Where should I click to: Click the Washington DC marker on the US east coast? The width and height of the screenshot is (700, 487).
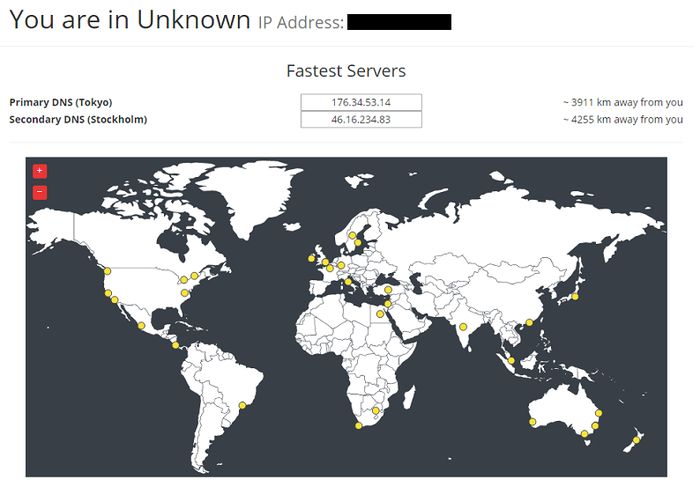click(x=185, y=293)
